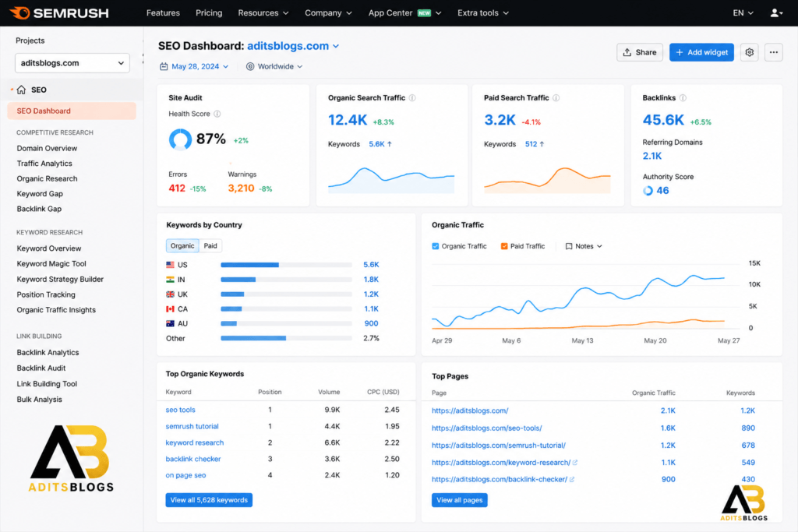The width and height of the screenshot is (798, 532).
Task: Open the 'backlink checker' keyword link
Action: (x=193, y=459)
